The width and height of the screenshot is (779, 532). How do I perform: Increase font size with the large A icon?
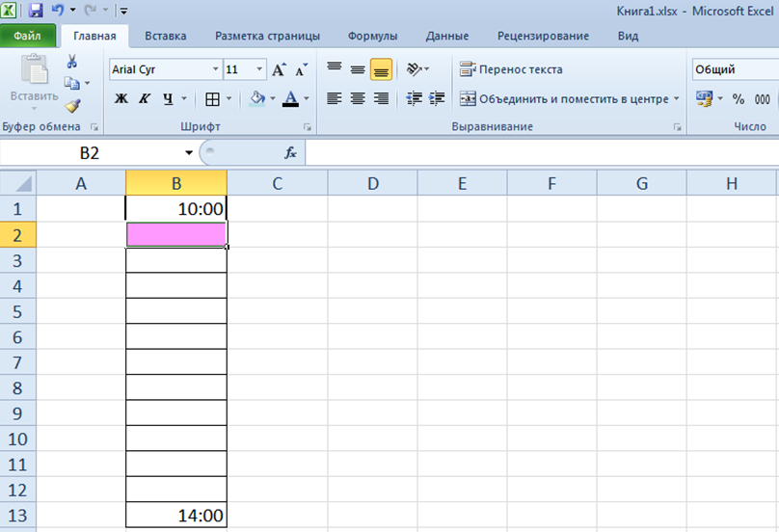pos(279,69)
